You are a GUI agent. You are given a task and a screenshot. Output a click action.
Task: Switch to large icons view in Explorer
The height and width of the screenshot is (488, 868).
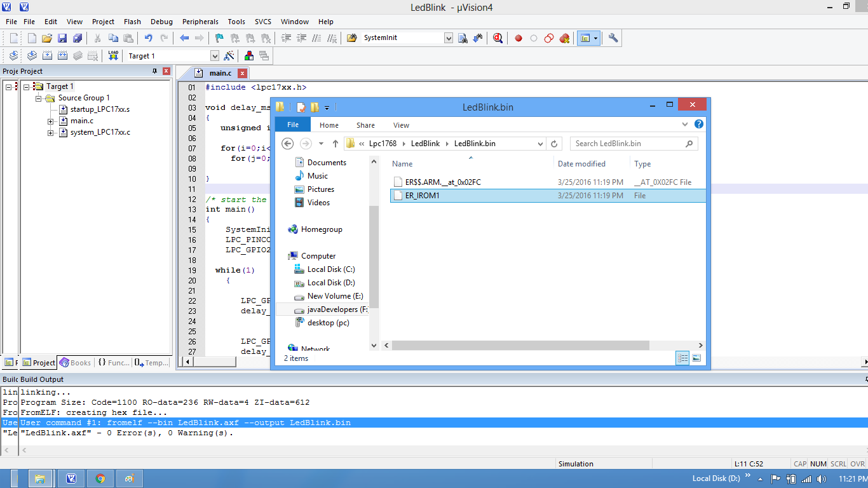coord(696,358)
